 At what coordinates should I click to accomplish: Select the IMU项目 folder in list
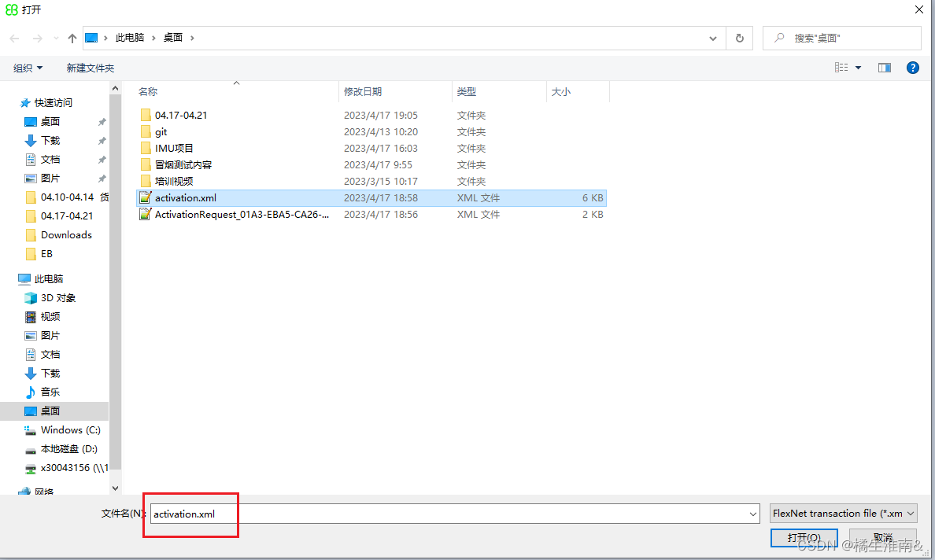pyautogui.click(x=174, y=149)
